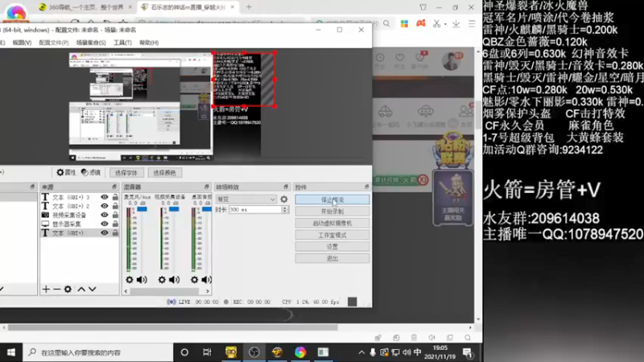Undock the 转场特效 transitions panel
Screen dimensions: 644x362
pos(286,187)
